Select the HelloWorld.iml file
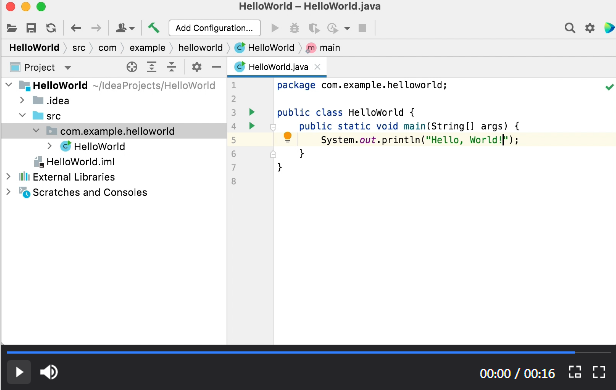The image size is (616, 390). pos(74,162)
